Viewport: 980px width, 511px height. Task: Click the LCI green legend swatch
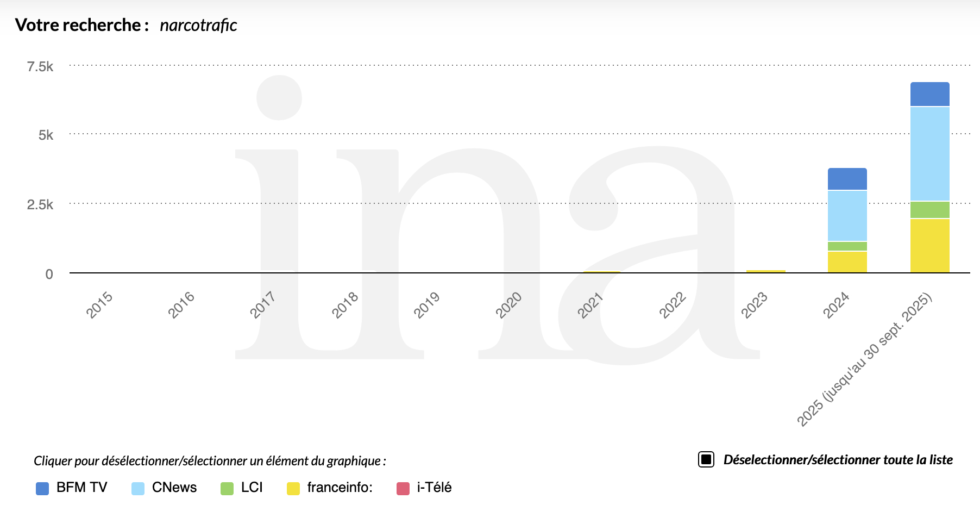click(227, 488)
